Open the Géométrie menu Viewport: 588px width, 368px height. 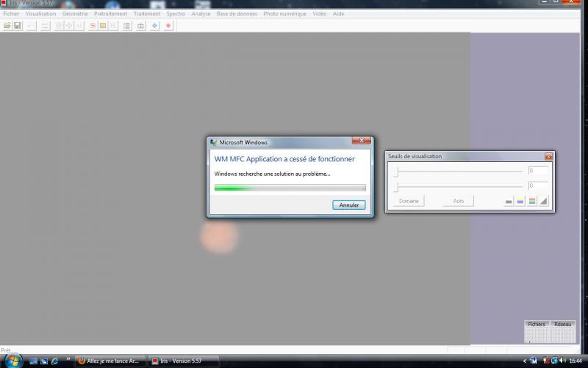[75, 13]
